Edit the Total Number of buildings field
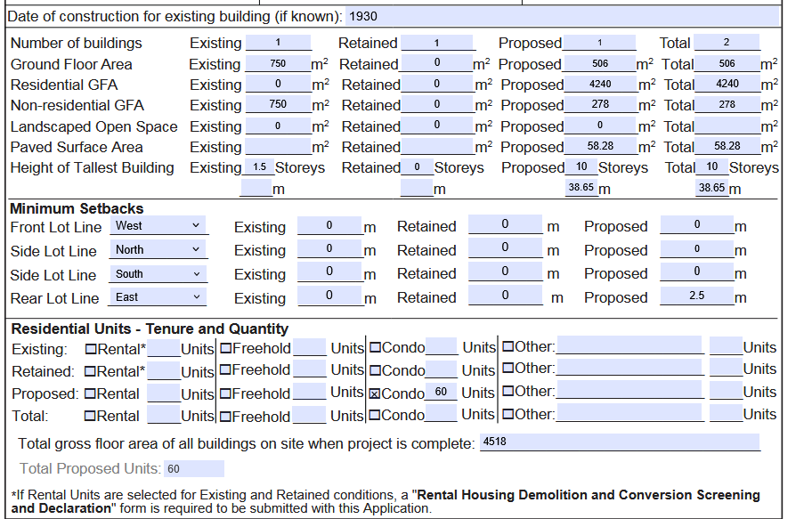Screen dimensions: 812x519 (727, 43)
